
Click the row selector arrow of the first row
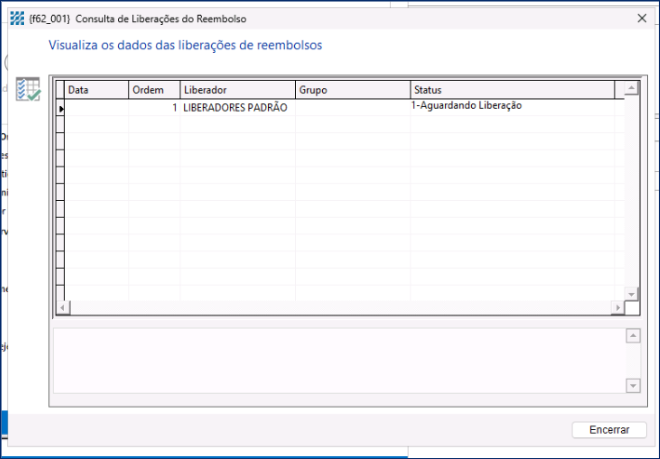click(59, 107)
